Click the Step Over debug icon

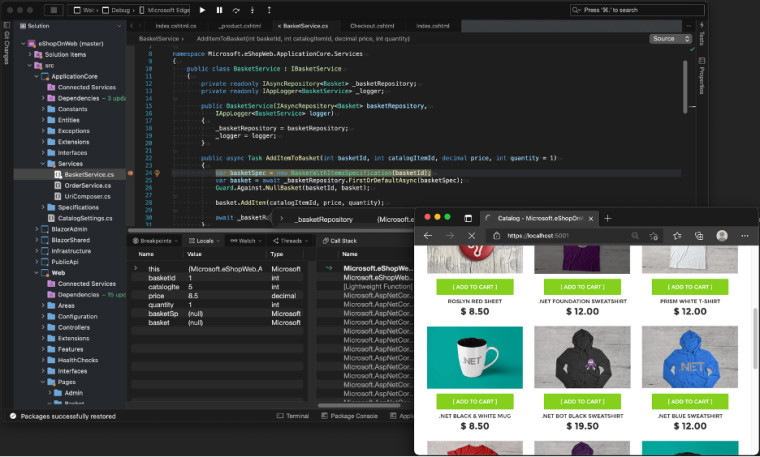point(236,10)
